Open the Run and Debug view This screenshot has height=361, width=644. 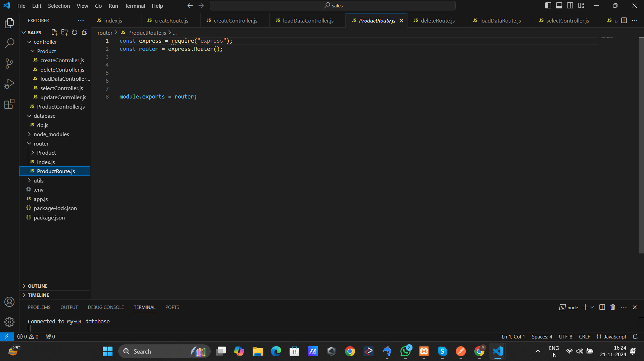9,84
